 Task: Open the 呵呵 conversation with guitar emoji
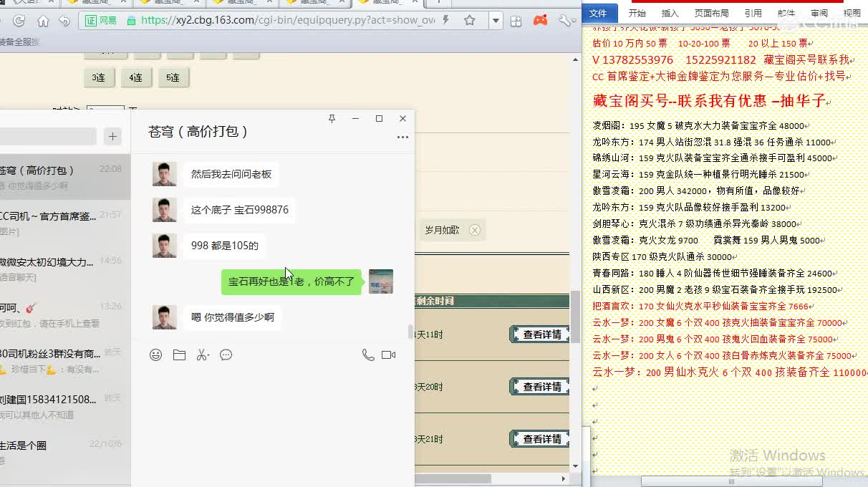[65, 314]
